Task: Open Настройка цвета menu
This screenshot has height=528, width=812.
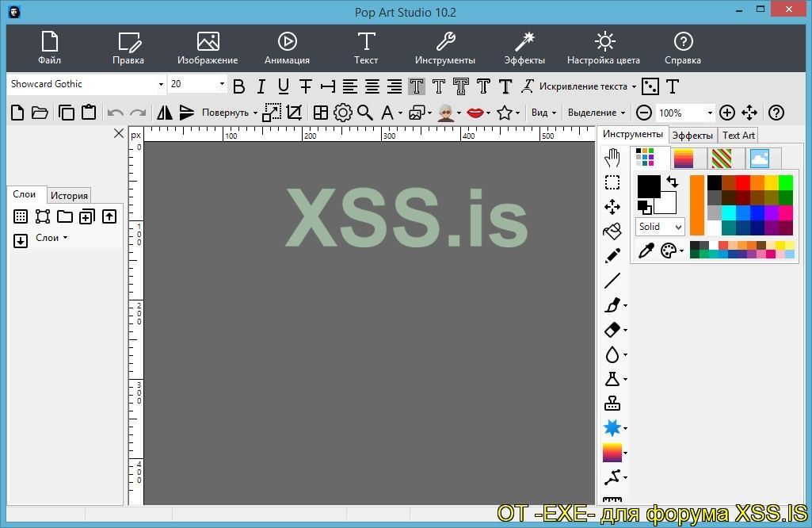Action: click(604, 48)
